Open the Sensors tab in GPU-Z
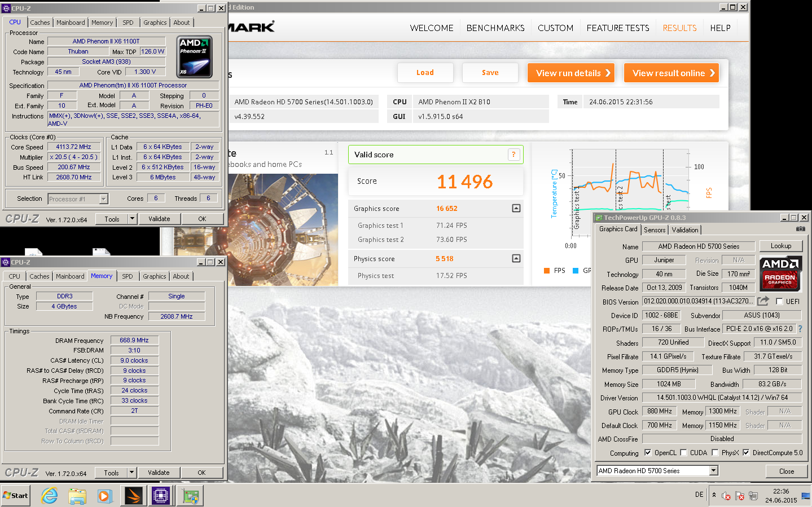 655,230
